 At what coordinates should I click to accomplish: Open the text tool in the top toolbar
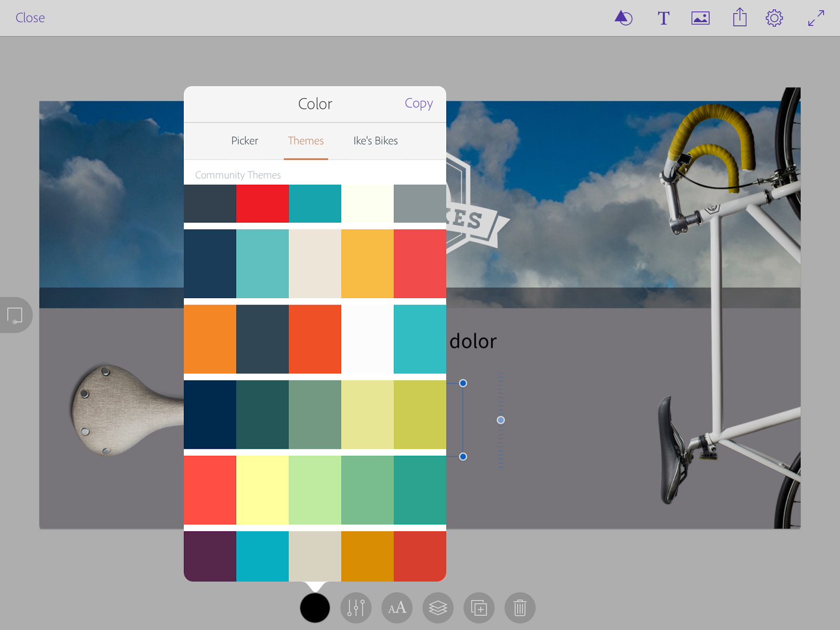coord(663,17)
